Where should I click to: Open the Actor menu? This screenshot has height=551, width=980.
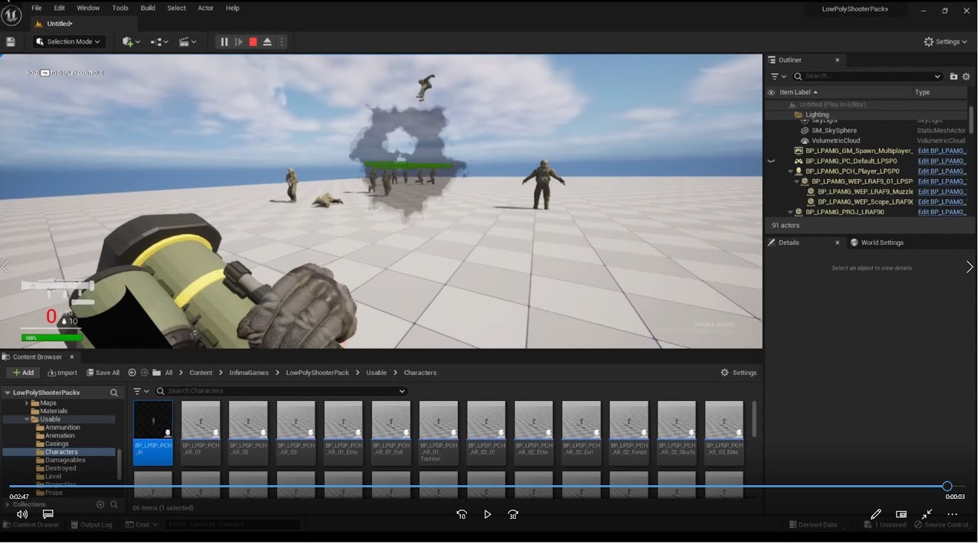[x=206, y=8]
